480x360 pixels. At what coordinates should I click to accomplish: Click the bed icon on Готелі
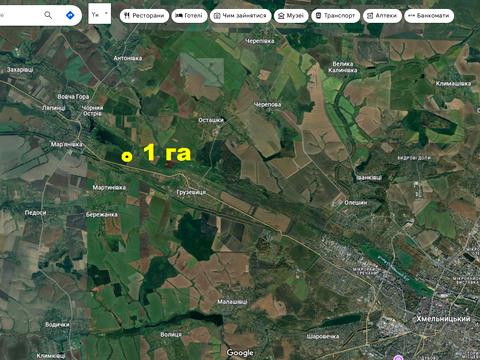(179, 16)
